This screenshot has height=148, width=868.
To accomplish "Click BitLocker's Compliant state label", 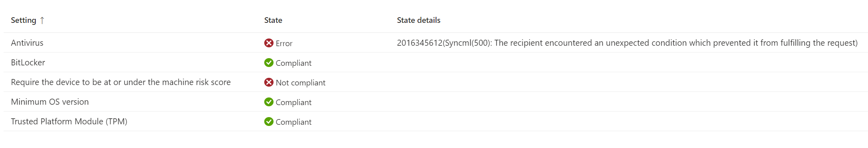I will click(294, 63).
